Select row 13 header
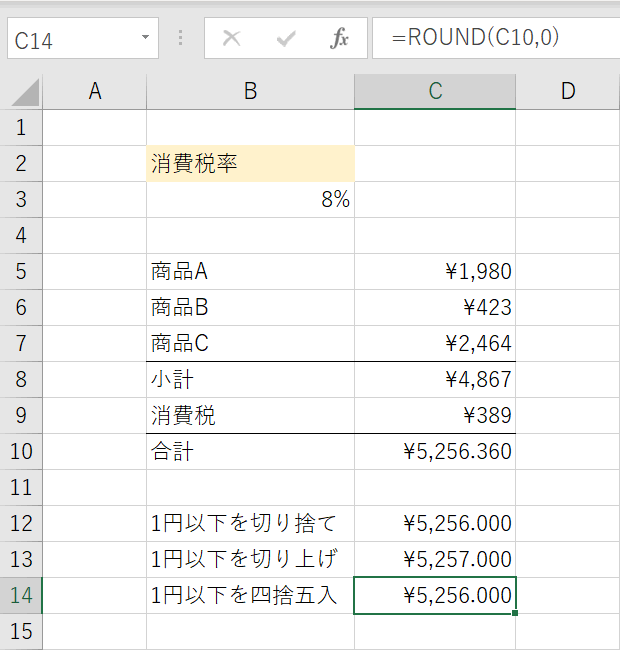Viewport: 620px width, 650px height. pos(21,560)
